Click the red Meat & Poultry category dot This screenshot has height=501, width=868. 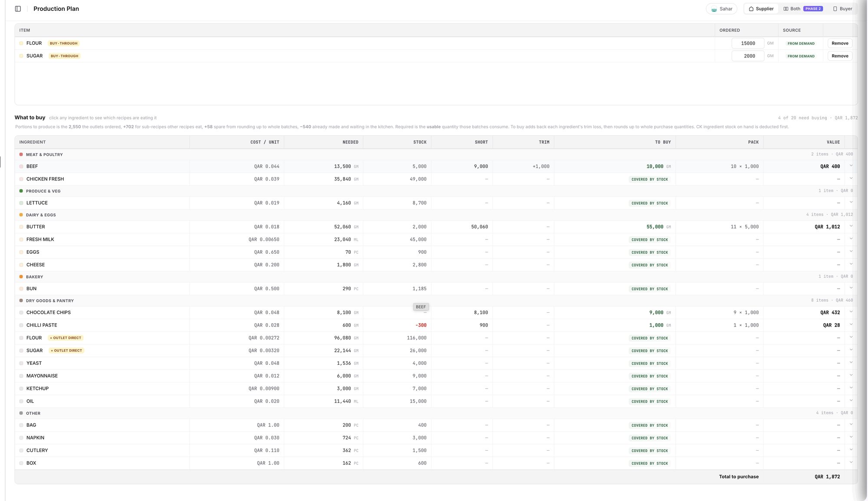[21, 154]
